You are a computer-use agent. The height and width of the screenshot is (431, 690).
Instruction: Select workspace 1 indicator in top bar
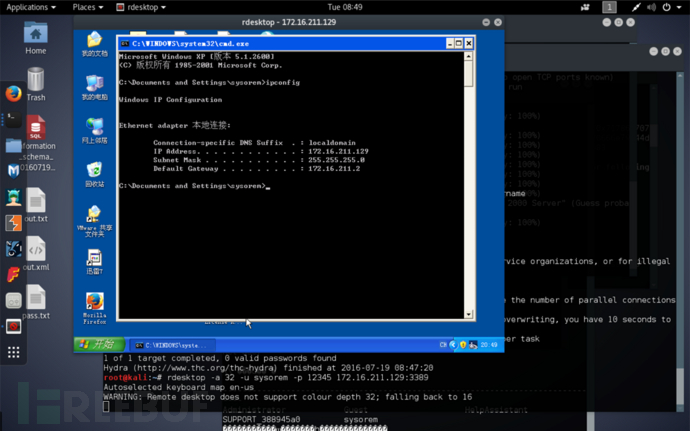609,7
